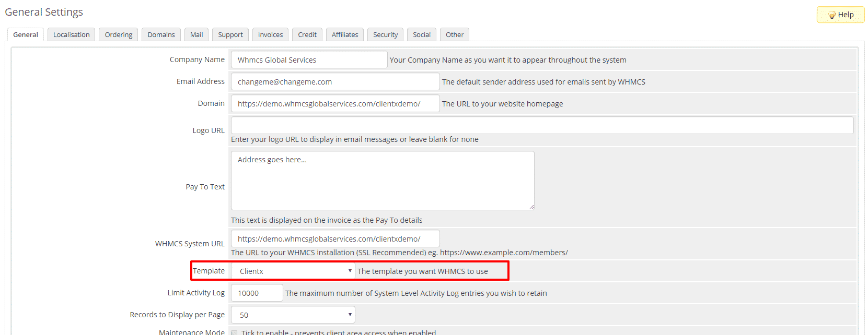Viewport: 868px width, 335px height.
Task: Go to the Domains tab
Action: [161, 35]
